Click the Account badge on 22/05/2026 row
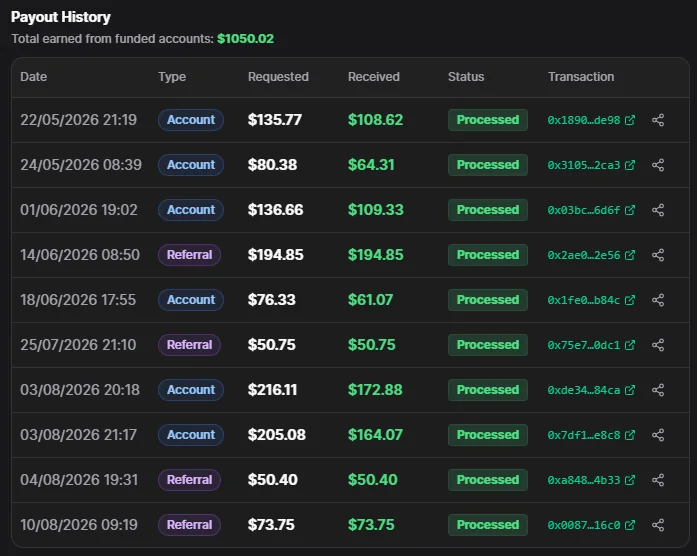The height and width of the screenshot is (556, 697). click(x=191, y=120)
